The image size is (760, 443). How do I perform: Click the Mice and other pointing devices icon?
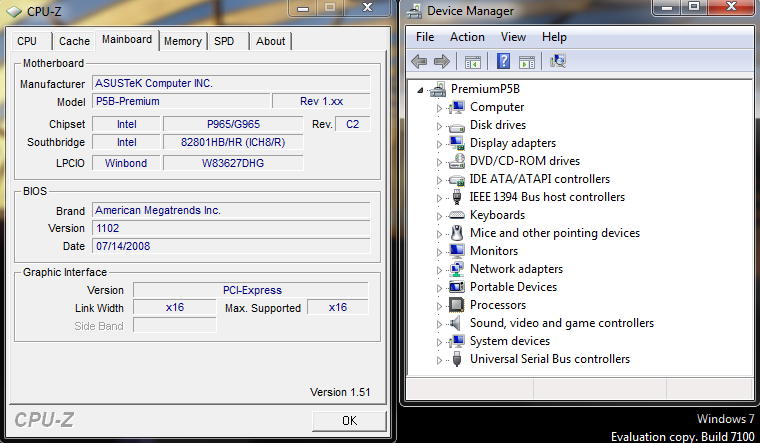coord(457,233)
